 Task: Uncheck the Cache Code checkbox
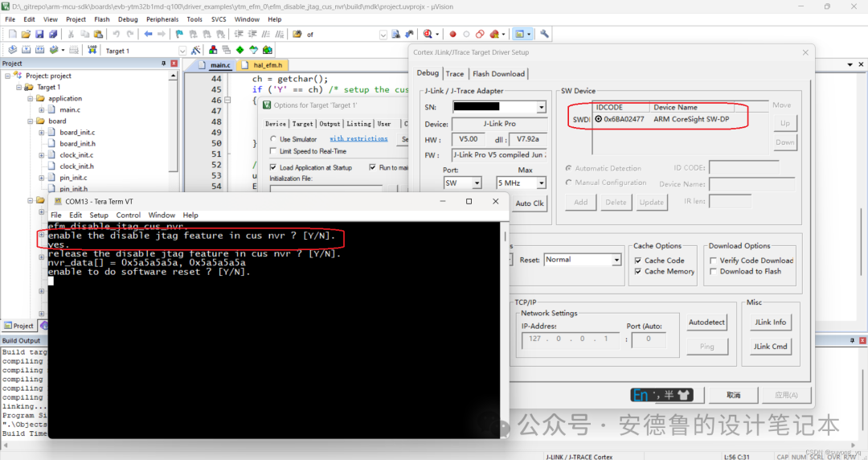(638, 261)
